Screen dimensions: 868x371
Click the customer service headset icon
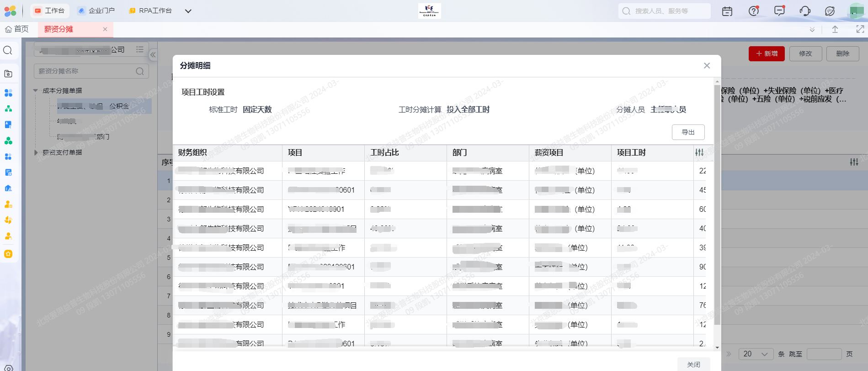point(805,11)
